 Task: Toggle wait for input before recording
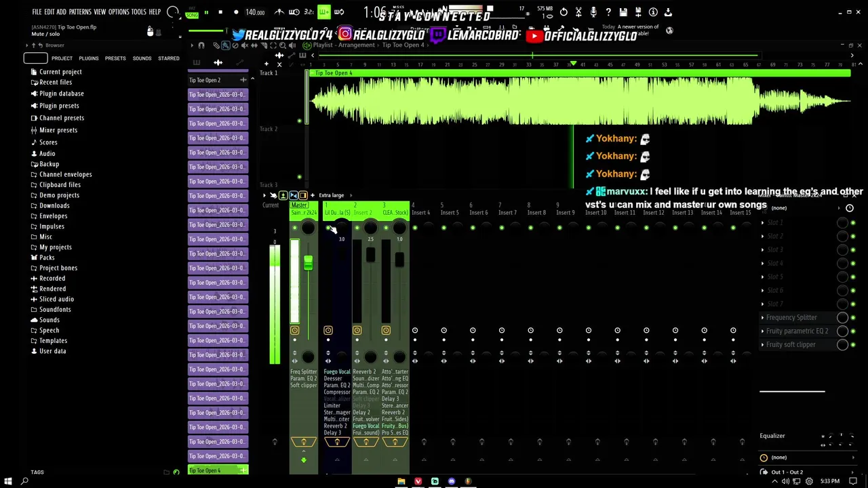point(294,12)
